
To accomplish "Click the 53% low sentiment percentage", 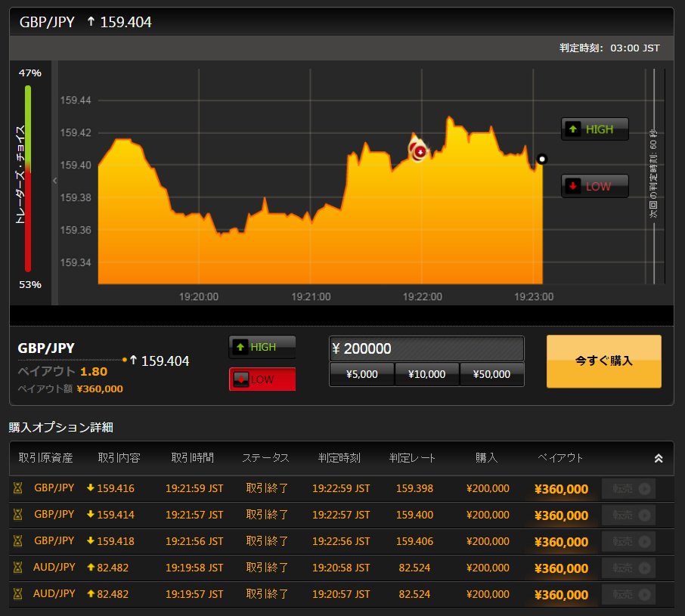I will tap(30, 285).
